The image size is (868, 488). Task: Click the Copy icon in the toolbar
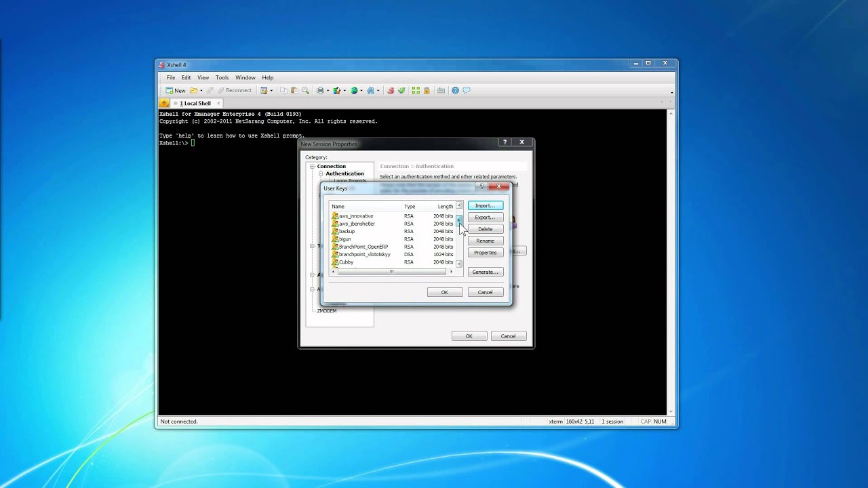(284, 90)
